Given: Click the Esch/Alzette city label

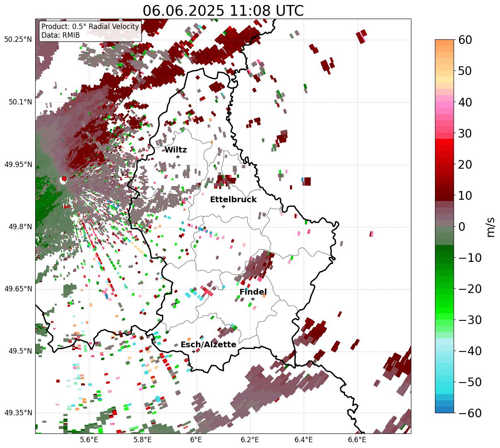Looking at the screenshot, I should click(208, 345).
